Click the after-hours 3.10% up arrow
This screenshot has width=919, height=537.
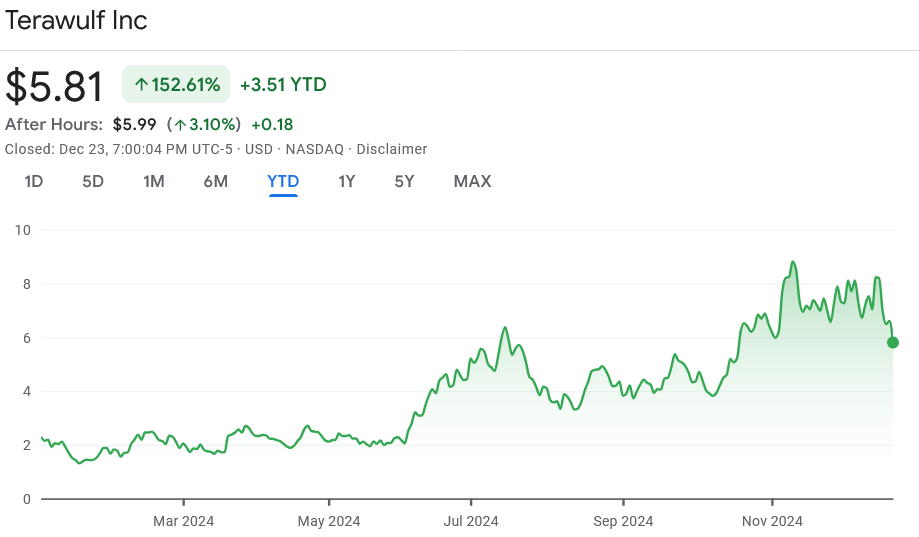[x=181, y=125]
